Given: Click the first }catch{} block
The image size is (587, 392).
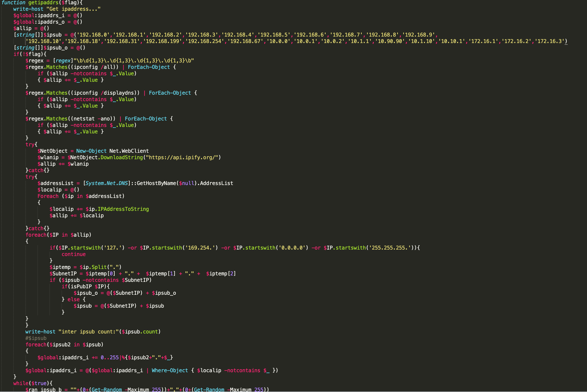Looking at the screenshot, I should pyautogui.click(x=37, y=170).
